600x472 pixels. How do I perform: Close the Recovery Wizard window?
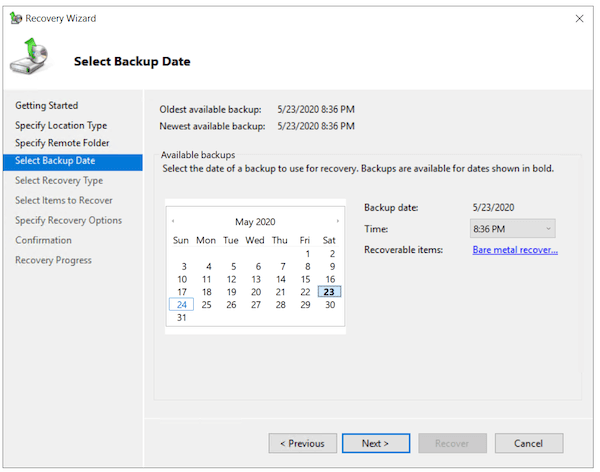[580, 19]
